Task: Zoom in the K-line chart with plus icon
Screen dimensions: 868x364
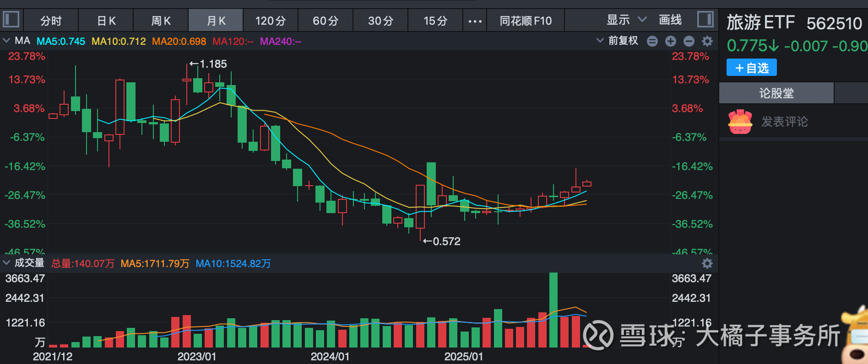Action: tap(671, 42)
